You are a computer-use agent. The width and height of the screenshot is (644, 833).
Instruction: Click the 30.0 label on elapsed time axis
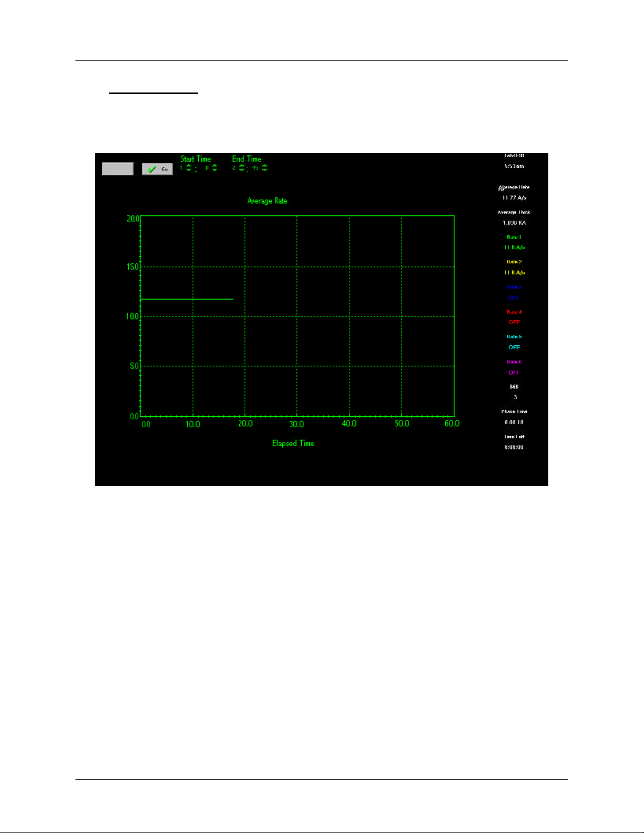pos(297,424)
